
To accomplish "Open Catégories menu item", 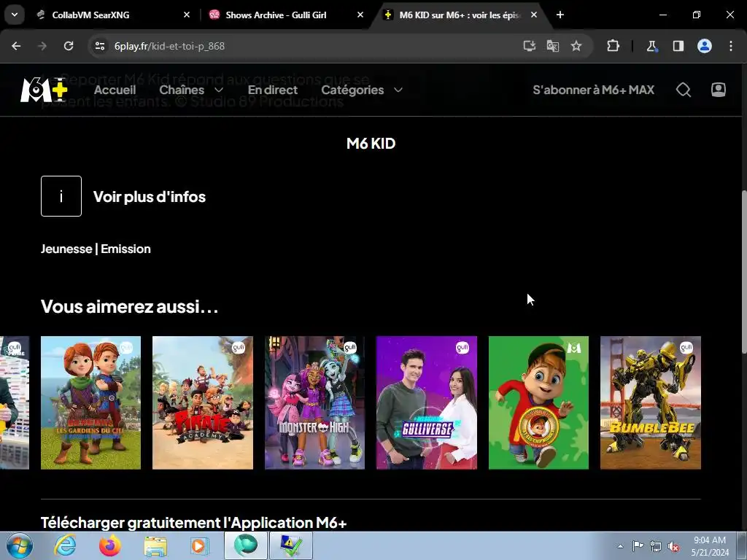I will click(352, 90).
